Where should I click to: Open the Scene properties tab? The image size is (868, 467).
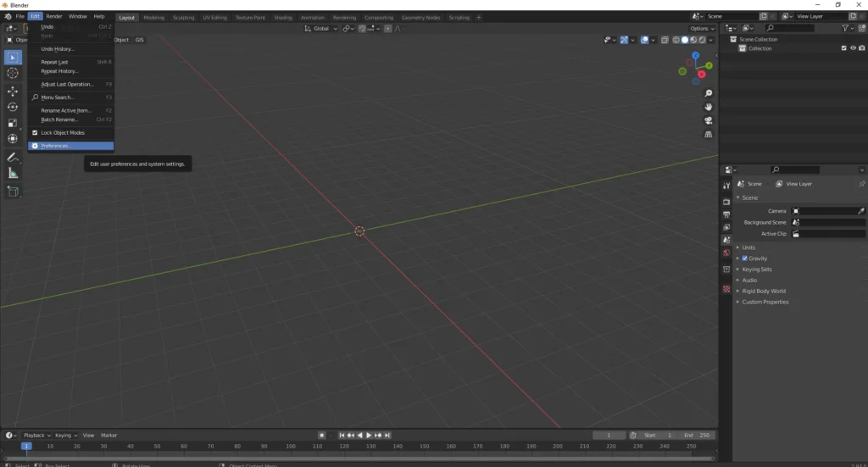pos(726,240)
